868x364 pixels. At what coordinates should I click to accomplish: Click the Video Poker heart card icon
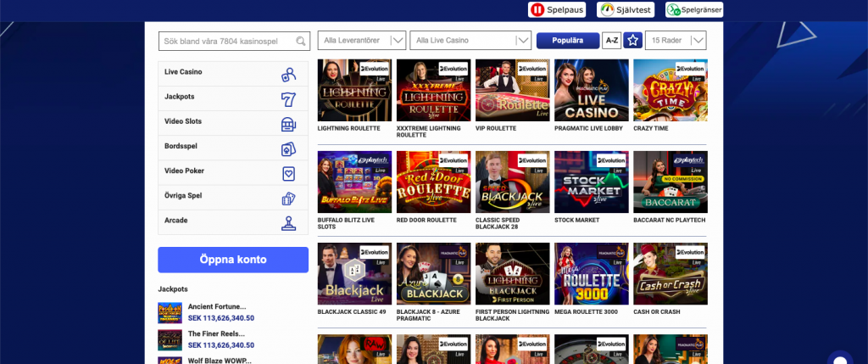[x=288, y=174]
